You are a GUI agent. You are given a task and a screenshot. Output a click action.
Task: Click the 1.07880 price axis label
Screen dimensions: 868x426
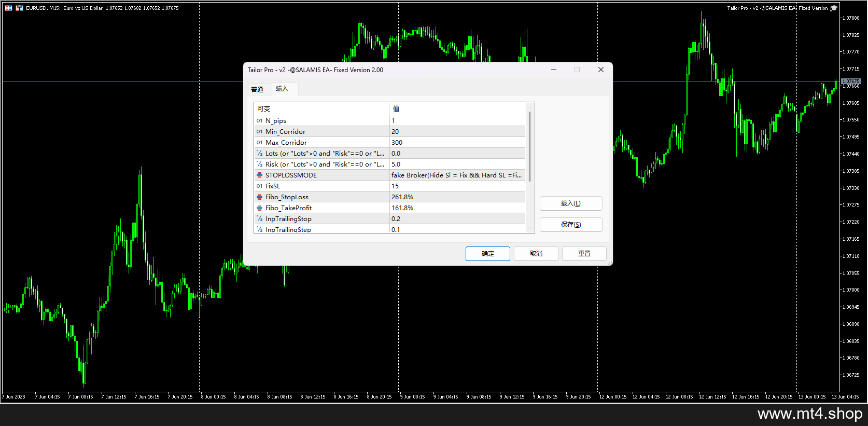click(851, 18)
